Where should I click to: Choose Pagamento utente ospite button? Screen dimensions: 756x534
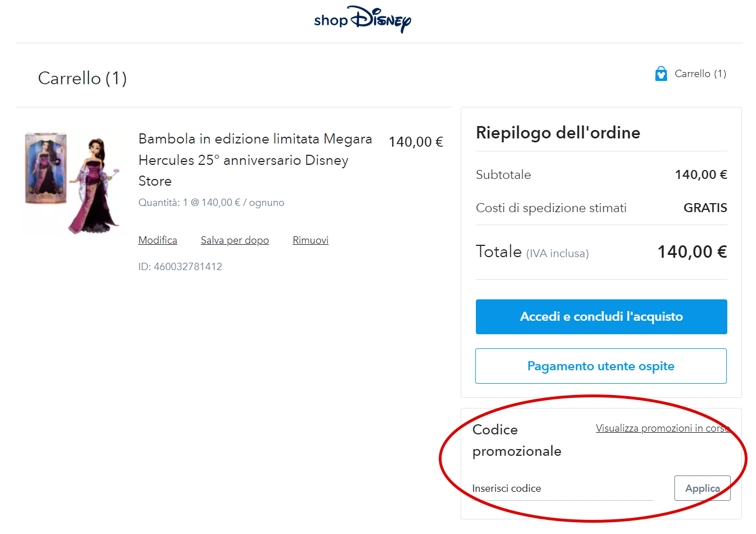[601, 366]
